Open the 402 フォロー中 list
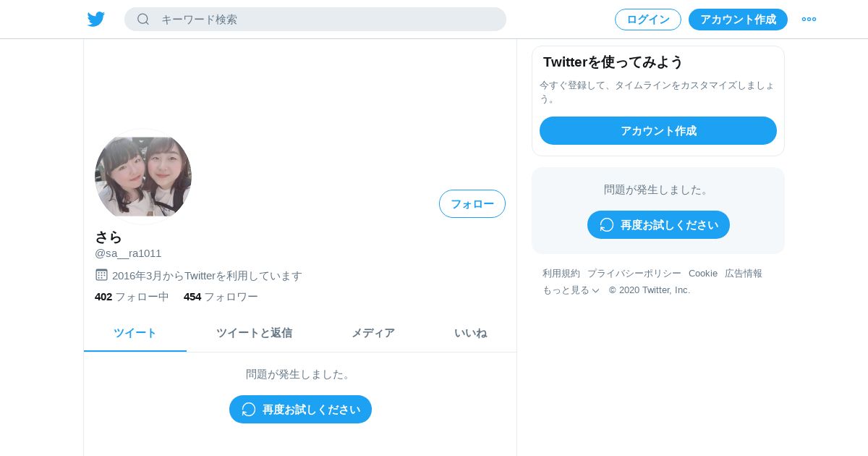Image resolution: width=868 pixels, height=456 pixels. pos(132,296)
